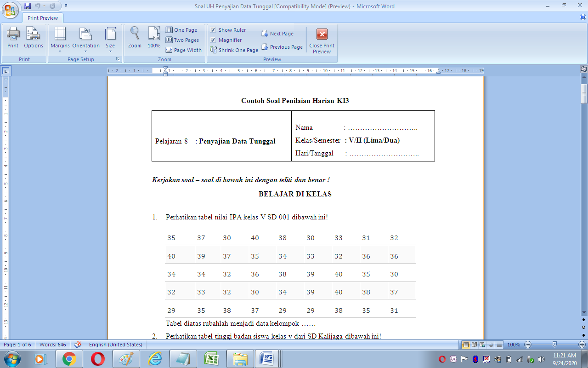Click the indent marker on horizontal ruler
Viewport: 588px width, 368px height.
click(166, 71)
